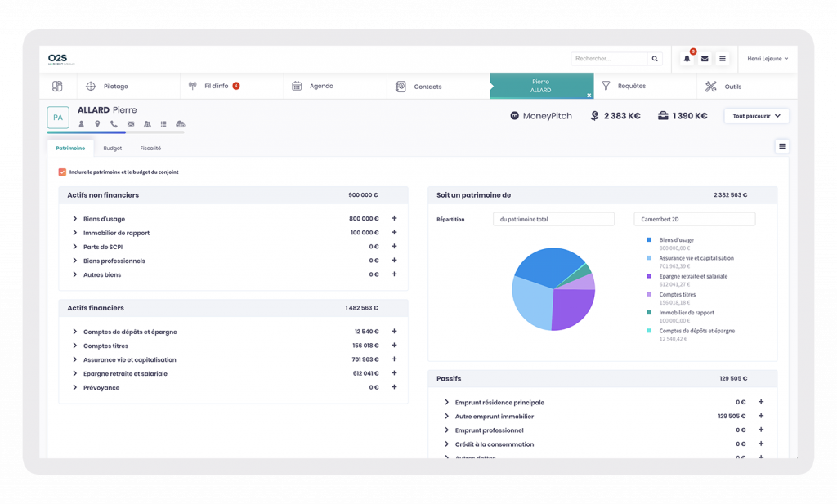This screenshot has height=504, width=837.
Task: Click the phone icon under Pierre Allard
Action: [x=114, y=124]
